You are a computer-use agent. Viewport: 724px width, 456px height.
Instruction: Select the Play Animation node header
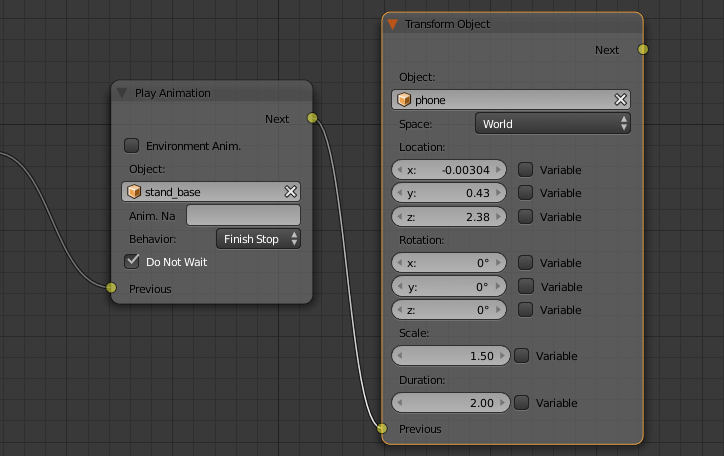pyautogui.click(x=212, y=92)
